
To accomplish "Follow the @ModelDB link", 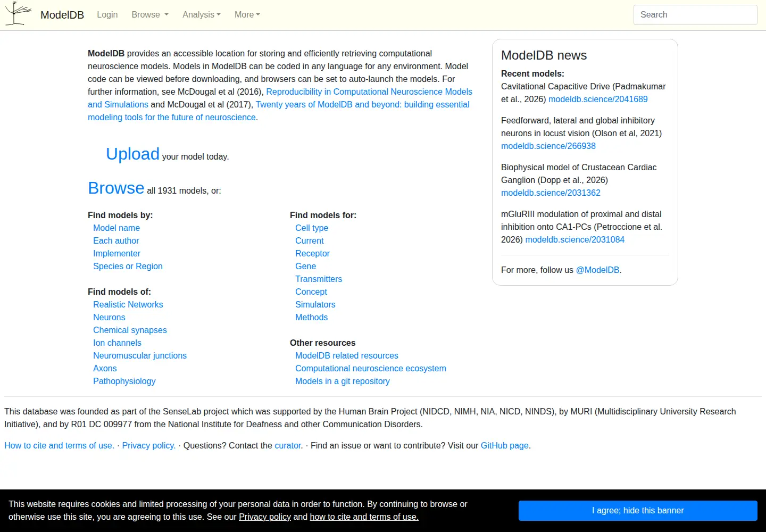I will (x=597, y=270).
